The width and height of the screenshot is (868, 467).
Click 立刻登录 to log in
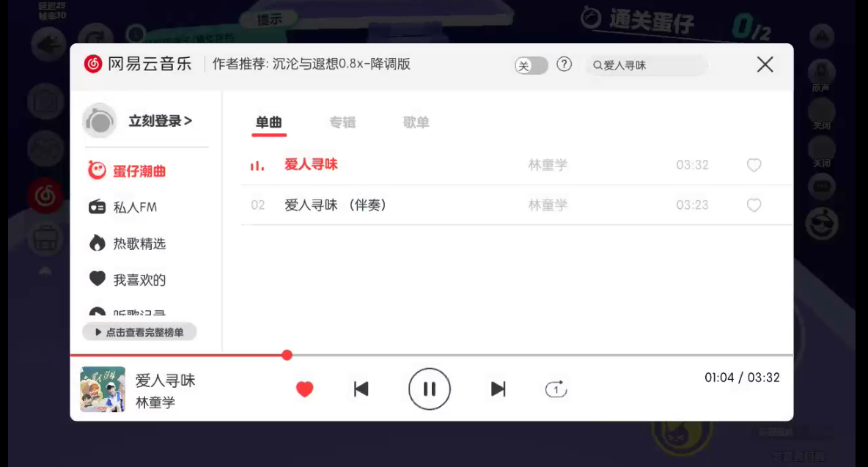point(160,121)
